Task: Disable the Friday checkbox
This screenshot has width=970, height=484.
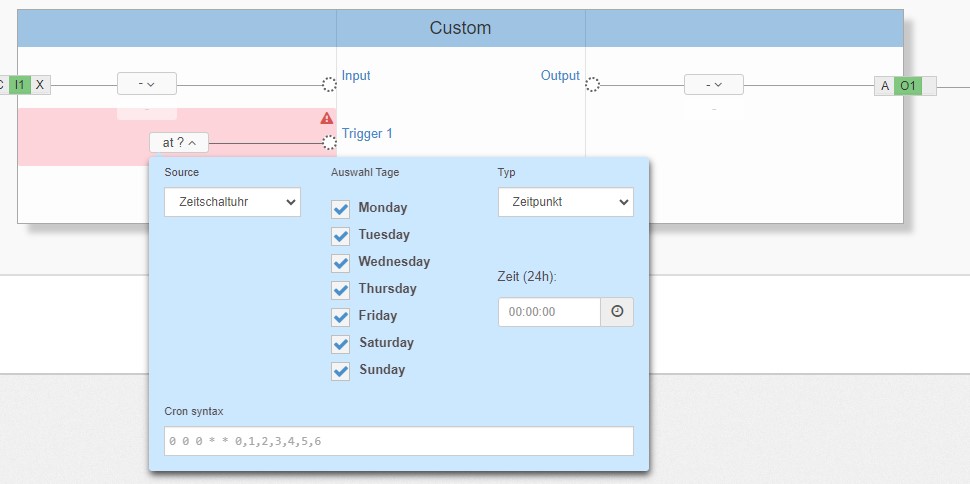Action: pos(341,317)
